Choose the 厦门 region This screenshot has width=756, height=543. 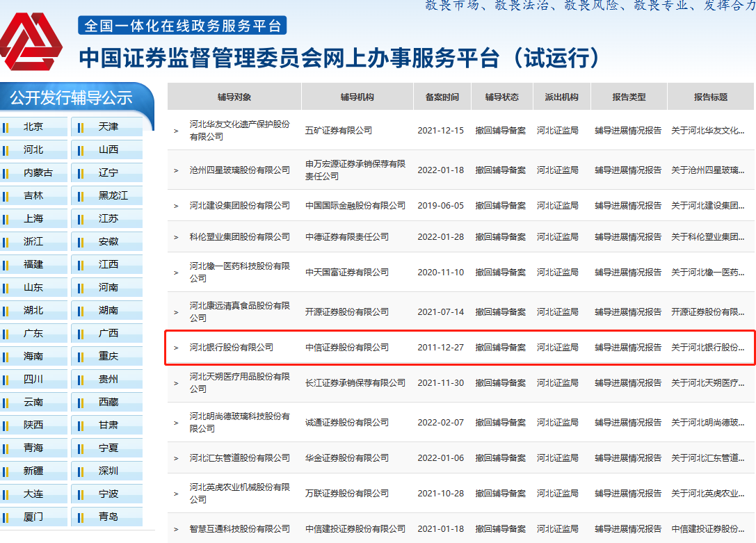(34, 517)
